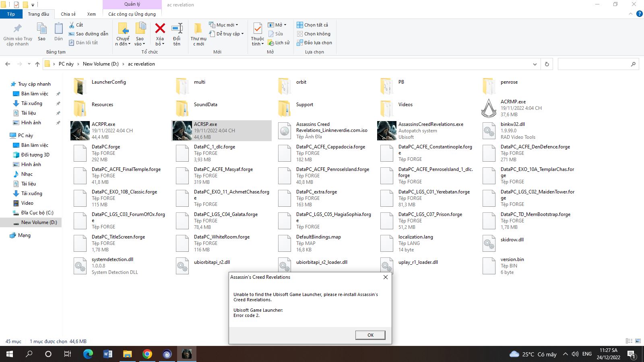Click Ghim vào Truy cập nhanh pin icon
This screenshot has height=362, width=644.
18,29
